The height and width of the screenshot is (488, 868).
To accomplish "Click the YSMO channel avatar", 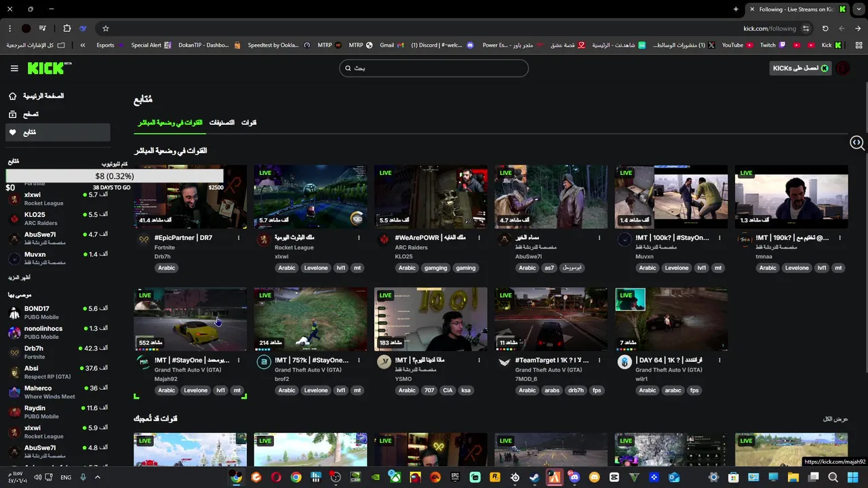I will pos(384,362).
